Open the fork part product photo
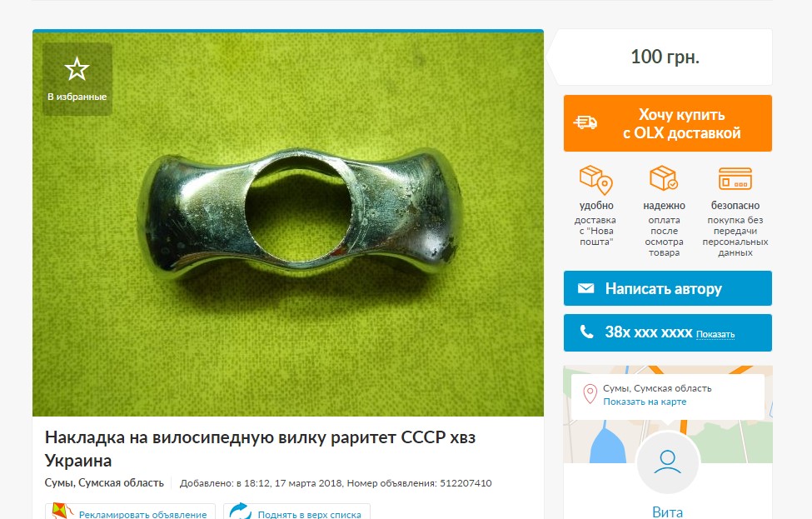The width and height of the screenshot is (812, 519). tap(288, 224)
